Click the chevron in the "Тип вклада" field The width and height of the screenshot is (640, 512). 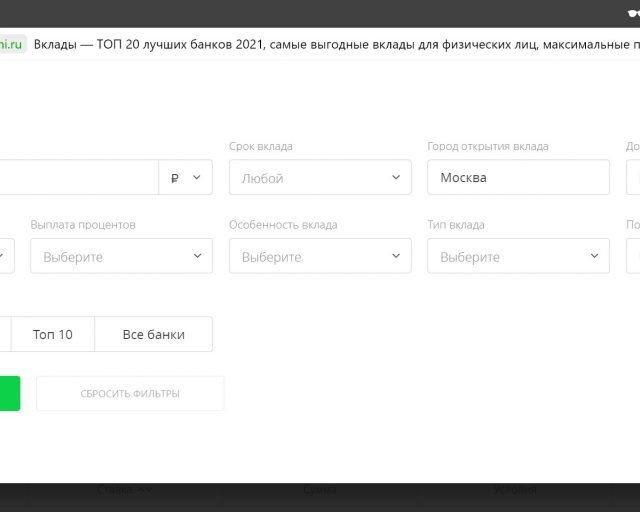[x=594, y=256]
